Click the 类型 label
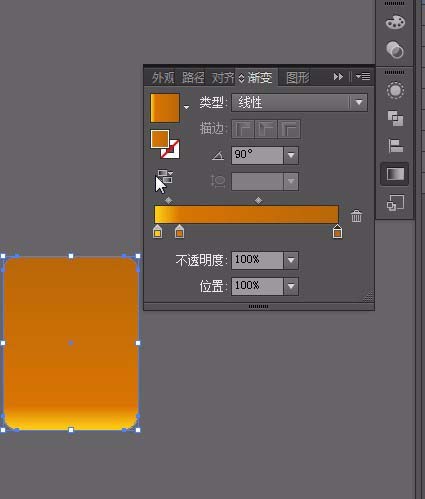 pos(213,103)
